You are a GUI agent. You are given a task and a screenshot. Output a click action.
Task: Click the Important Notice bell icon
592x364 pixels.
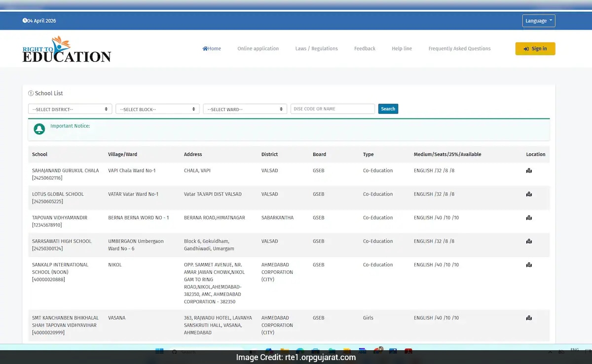(x=39, y=129)
